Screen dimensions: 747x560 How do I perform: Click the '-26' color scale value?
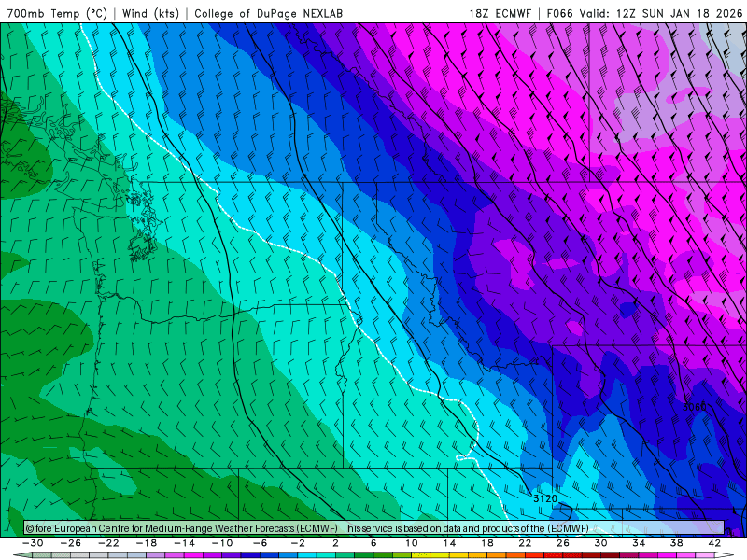71,543
